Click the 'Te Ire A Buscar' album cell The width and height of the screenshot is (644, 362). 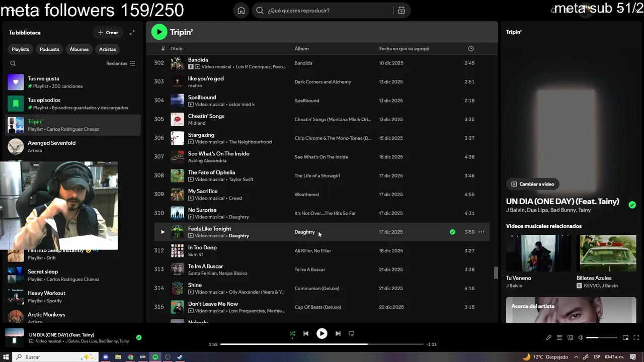[309, 270]
